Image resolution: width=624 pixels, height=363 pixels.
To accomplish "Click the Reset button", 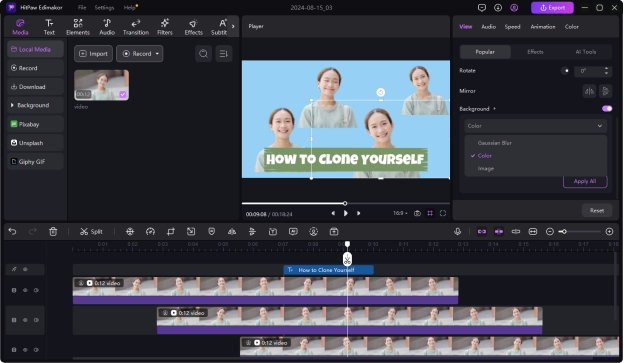I will coord(597,211).
